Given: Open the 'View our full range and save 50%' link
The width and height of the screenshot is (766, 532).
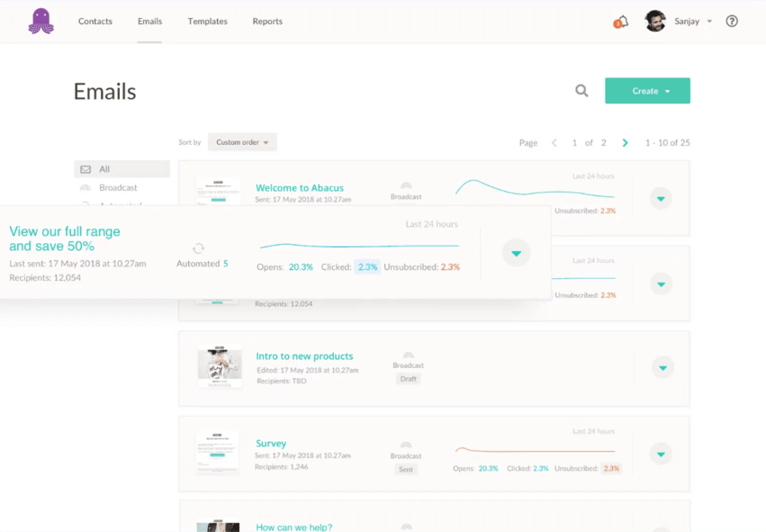Looking at the screenshot, I should (64, 239).
